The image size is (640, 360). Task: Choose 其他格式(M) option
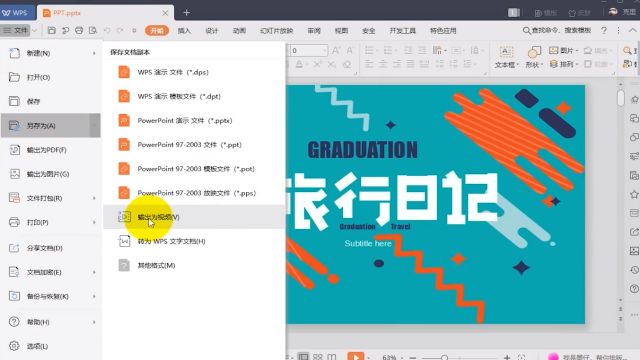pos(194,265)
